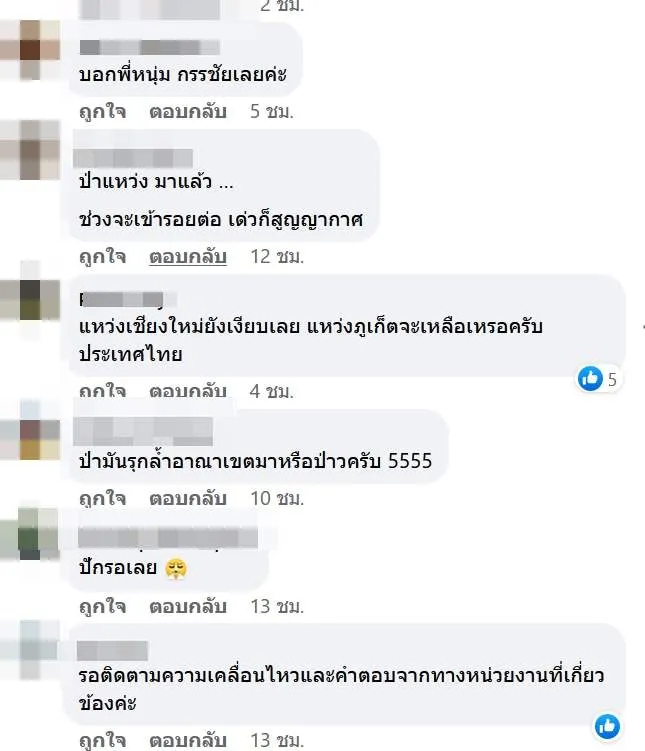Reply to the แหว่งเชียงใหม่ comment
Screen dimensions: 645x751
pyautogui.click(x=188, y=391)
